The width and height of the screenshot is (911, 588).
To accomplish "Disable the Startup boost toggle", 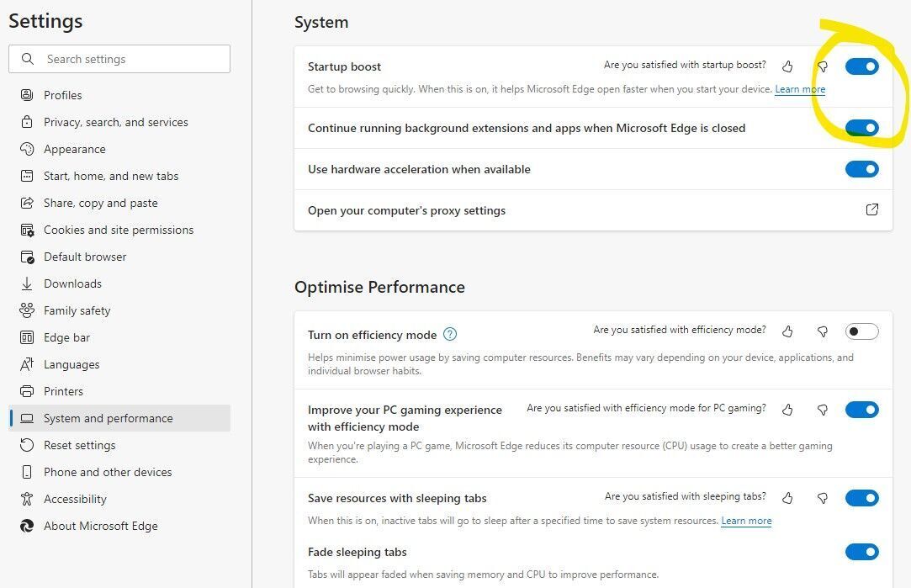I will 861,66.
